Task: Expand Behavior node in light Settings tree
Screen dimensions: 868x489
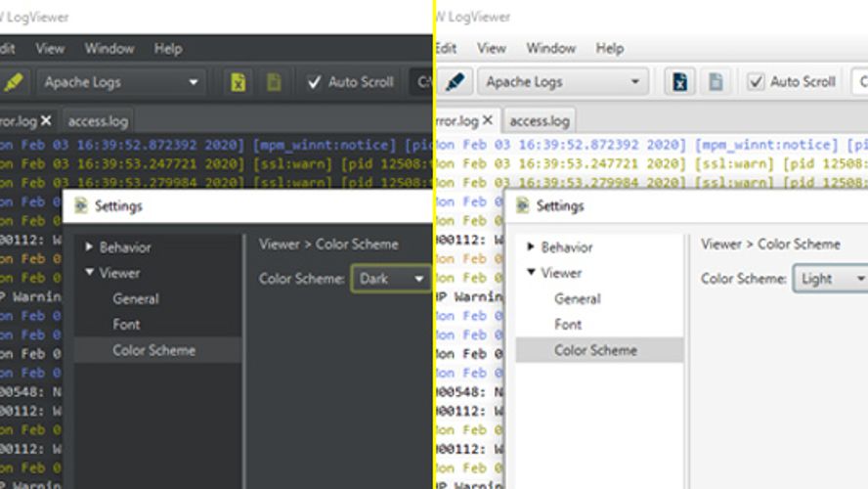Action: (531, 247)
